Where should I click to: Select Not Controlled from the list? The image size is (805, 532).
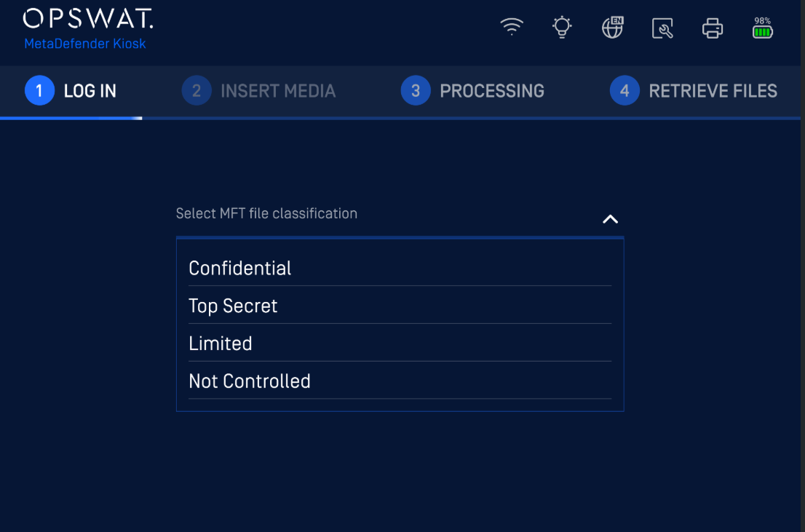click(250, 381)
